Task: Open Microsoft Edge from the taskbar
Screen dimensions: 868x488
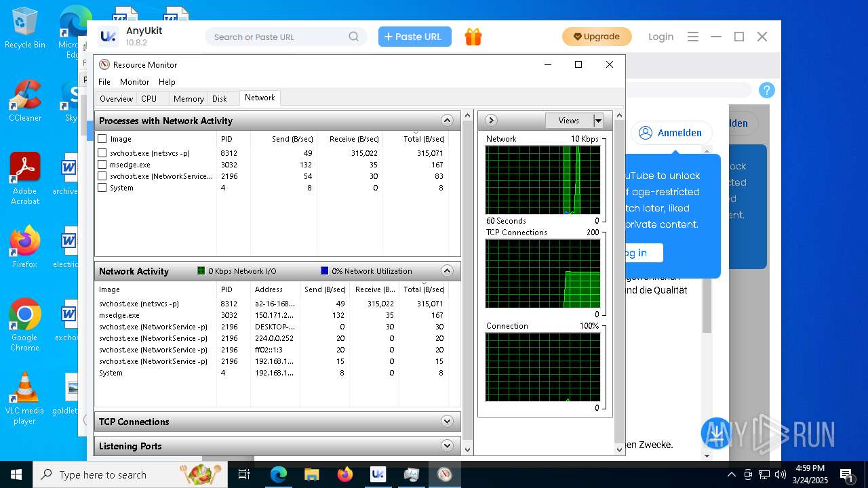Action: (x=279, y=474)
